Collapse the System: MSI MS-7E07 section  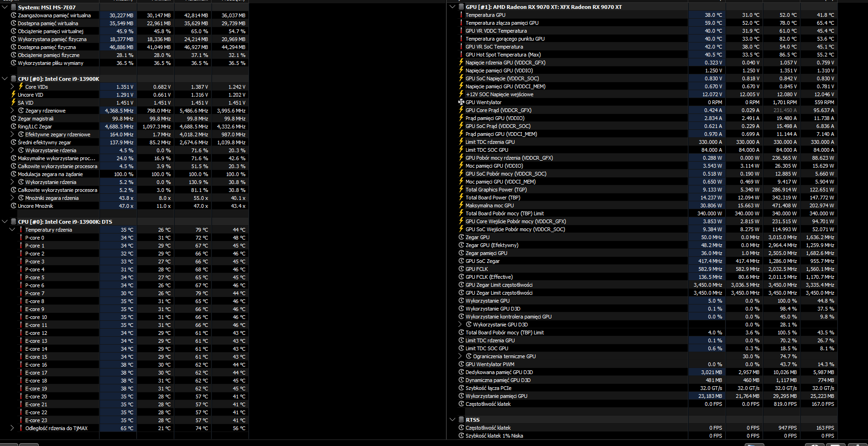[x=5, y=7]
